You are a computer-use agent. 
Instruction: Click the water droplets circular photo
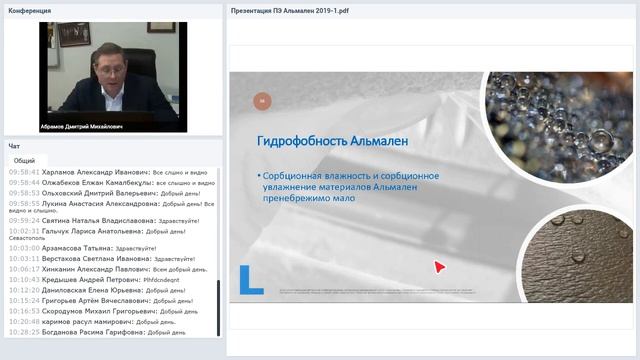[558, 127]
